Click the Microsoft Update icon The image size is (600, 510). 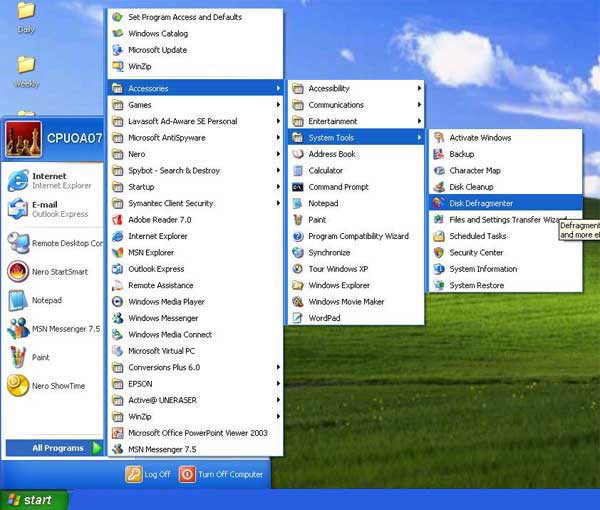tap(117, 50)
